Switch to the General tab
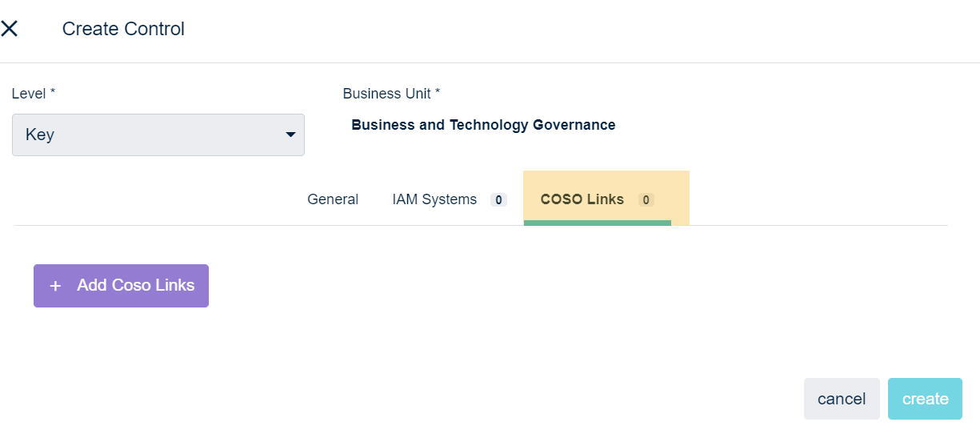This screenshot has width=980, height=430. click(x=333, y=199)
